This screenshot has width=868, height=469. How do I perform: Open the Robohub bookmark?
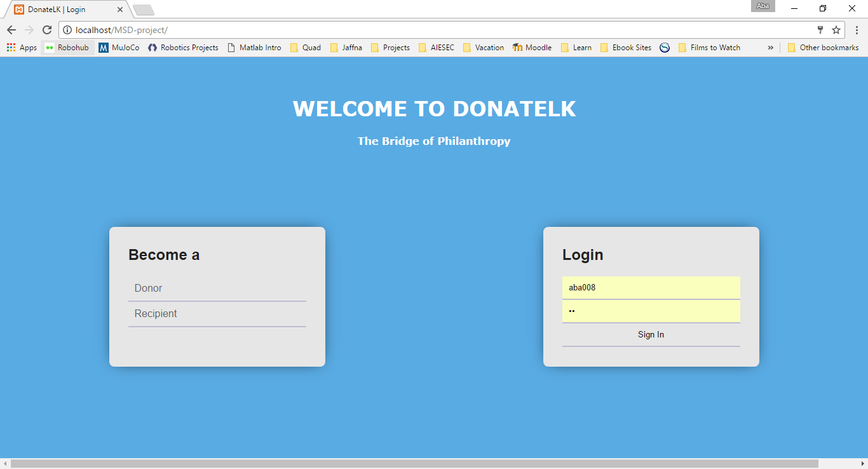click(x=67, y=47)
